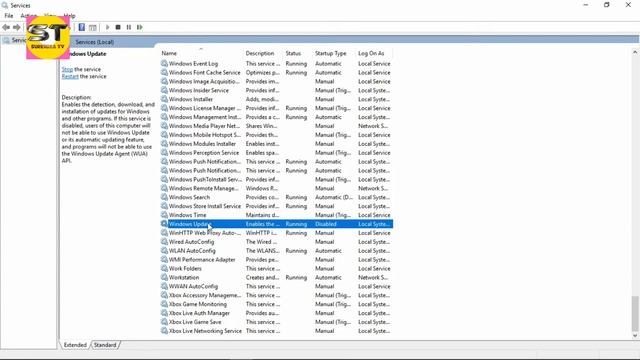640x360 pixels.
Task: Click the gear icon beside Windows Perception Service
Action: (x=164, y=153)
